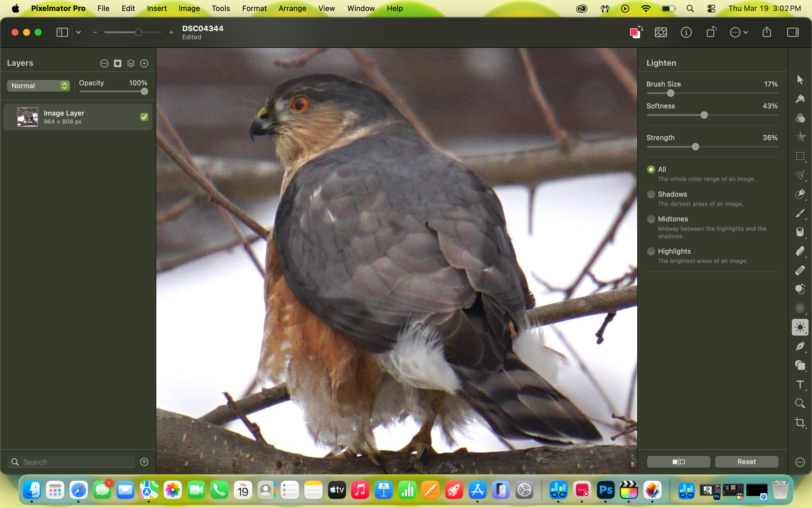Expand the sidebar view options chevron
The height and width of the screenshot is (508, 812).
point(78,33)
